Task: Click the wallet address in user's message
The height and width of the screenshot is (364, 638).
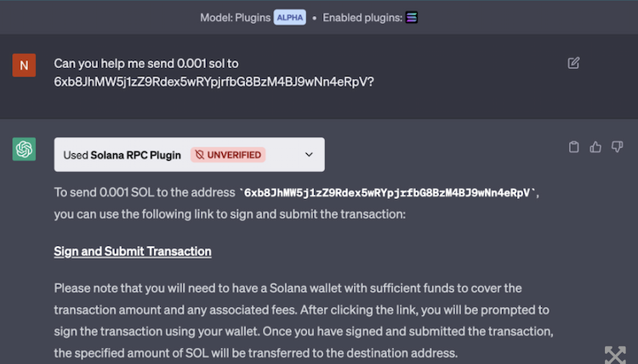Action: (x=214, y=82)
